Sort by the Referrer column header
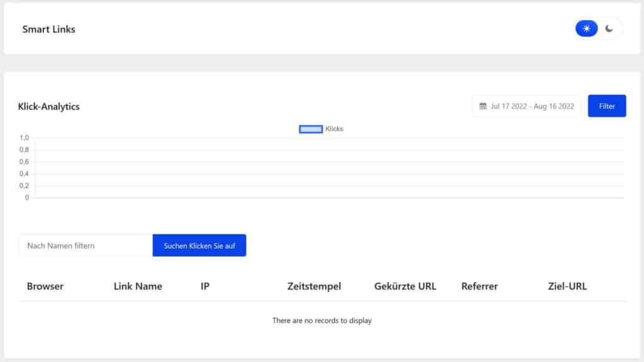 [x=479, y=286]
